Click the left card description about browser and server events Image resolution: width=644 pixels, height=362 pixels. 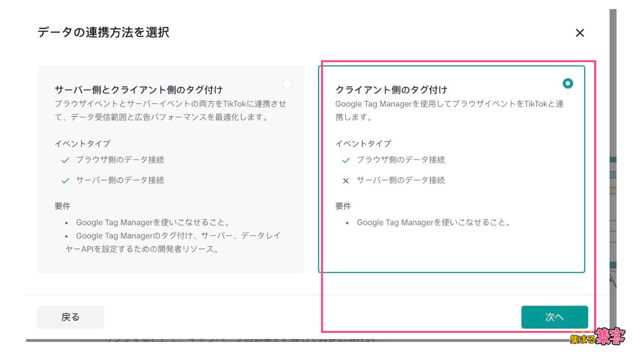pos(171,111)
